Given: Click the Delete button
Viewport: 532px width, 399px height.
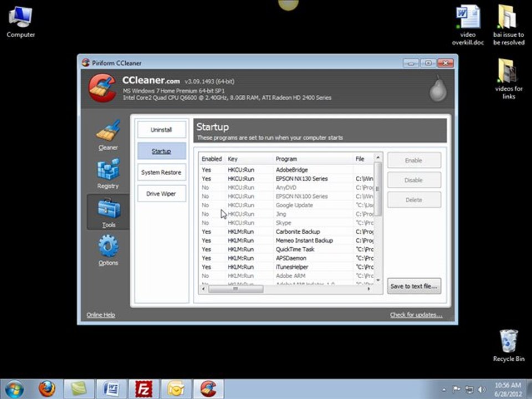Looking at the screenshot, I should coord(414,200).
